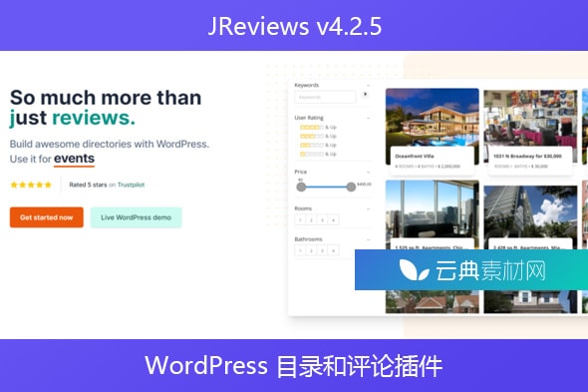Open the white house photo at bottom
Screen dimensions: 588x392
(530, 302)
